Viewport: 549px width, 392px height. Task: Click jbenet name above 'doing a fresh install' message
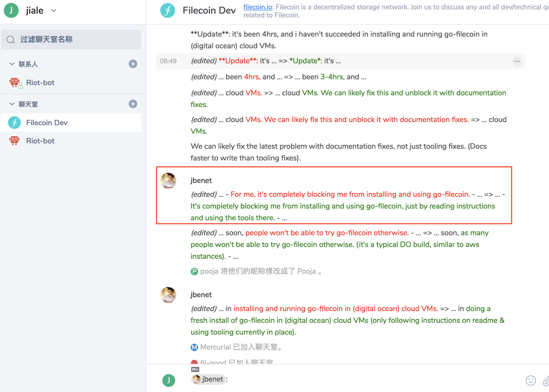201,295
